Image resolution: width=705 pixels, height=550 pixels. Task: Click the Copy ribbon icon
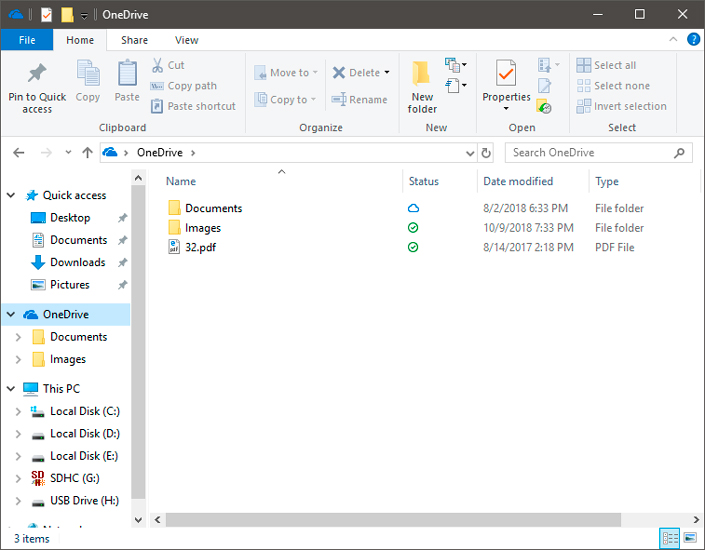[88, 73]
